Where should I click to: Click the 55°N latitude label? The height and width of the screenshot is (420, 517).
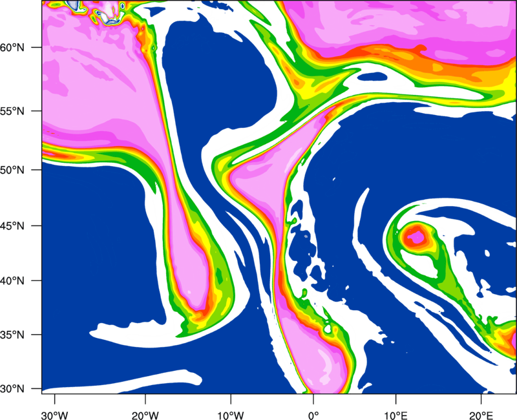click(20, 111)
